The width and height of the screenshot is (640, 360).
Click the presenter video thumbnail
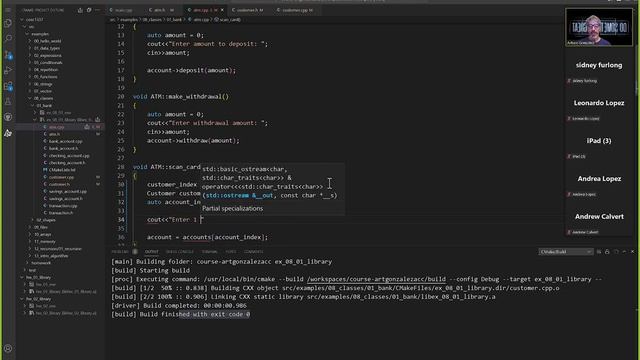(599, 27)
